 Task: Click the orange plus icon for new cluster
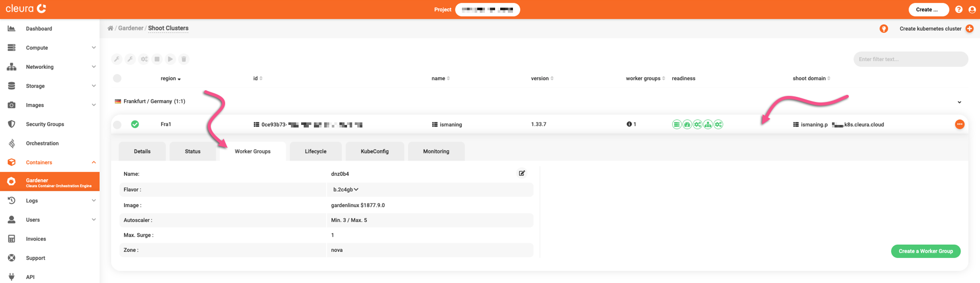tap(969, 29)
